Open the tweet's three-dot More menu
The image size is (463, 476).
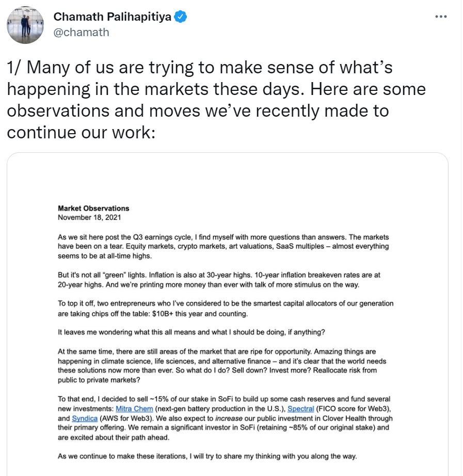pyautogui.click(x=441, y=17)
